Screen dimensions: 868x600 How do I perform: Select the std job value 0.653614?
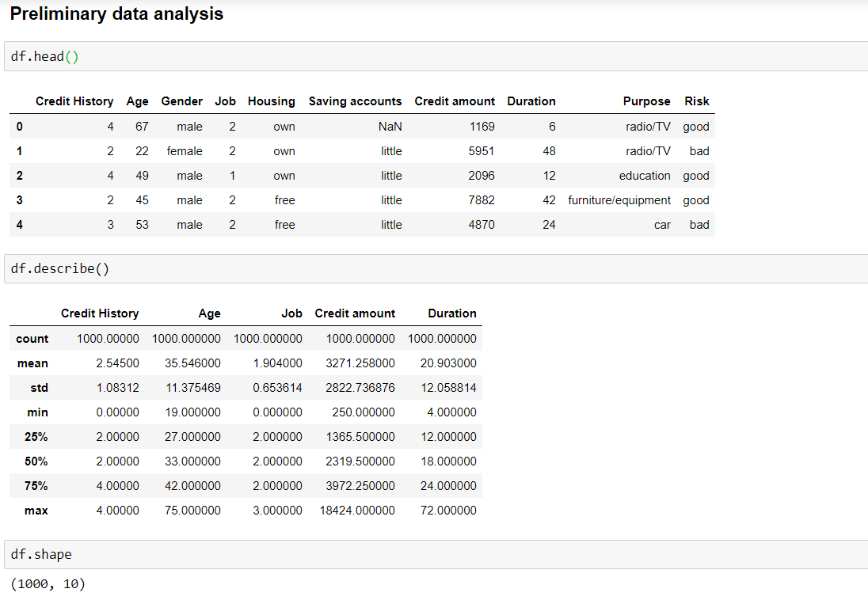[277, 387]
